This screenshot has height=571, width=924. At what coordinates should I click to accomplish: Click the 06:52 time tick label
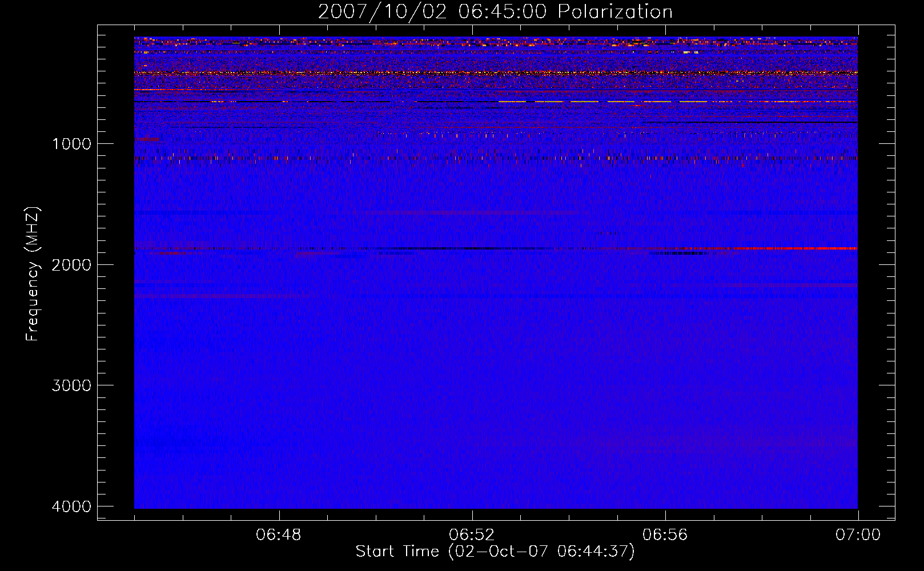[x=472, y=535]
